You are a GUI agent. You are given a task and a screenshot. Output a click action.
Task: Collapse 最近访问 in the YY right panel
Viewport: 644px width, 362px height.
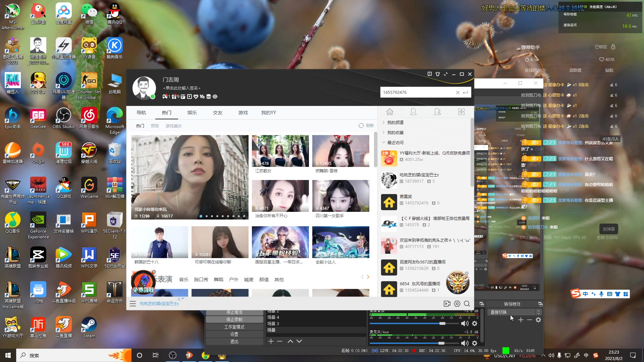(x=395, y=143)
